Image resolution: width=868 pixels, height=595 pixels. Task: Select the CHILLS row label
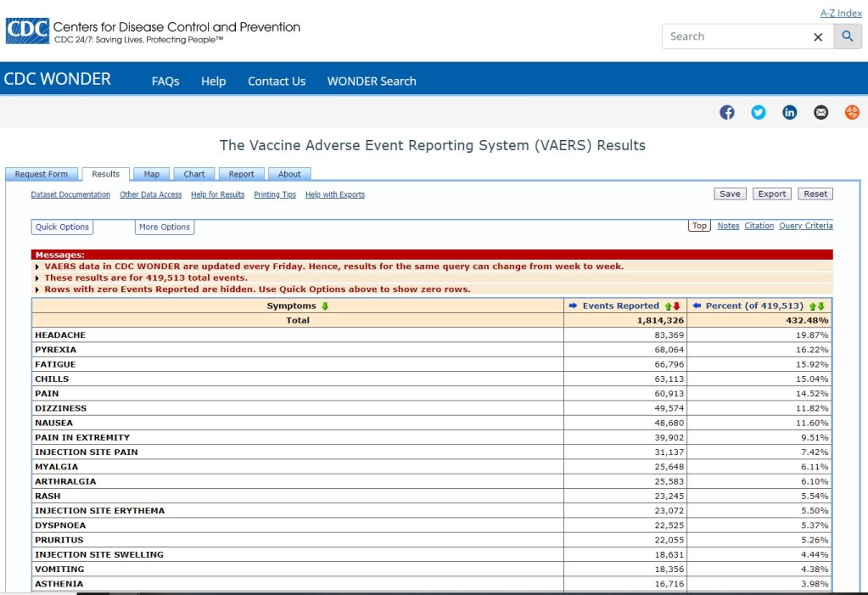coord(52,379)
